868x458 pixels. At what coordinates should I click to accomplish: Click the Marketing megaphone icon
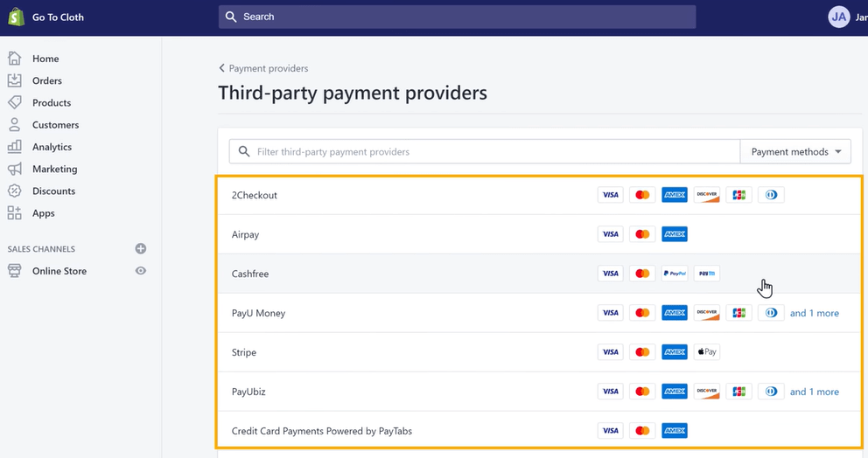pos(14,169)
